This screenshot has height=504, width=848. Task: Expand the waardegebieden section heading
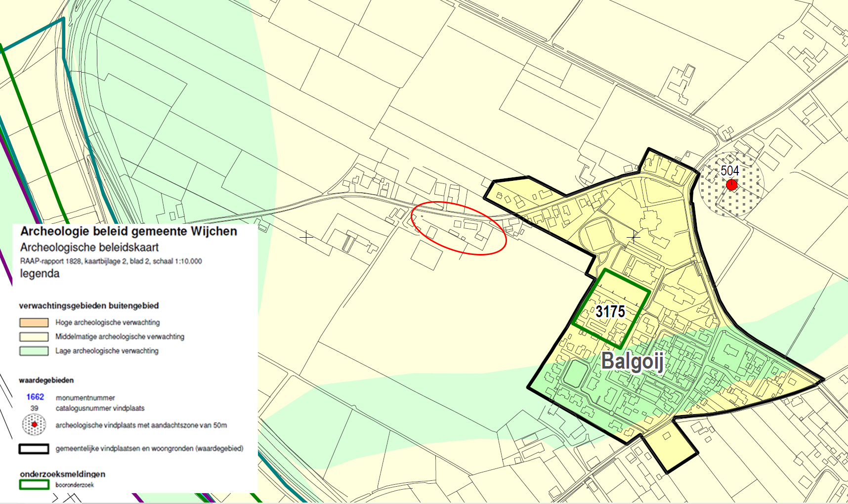tap(45, 380)
